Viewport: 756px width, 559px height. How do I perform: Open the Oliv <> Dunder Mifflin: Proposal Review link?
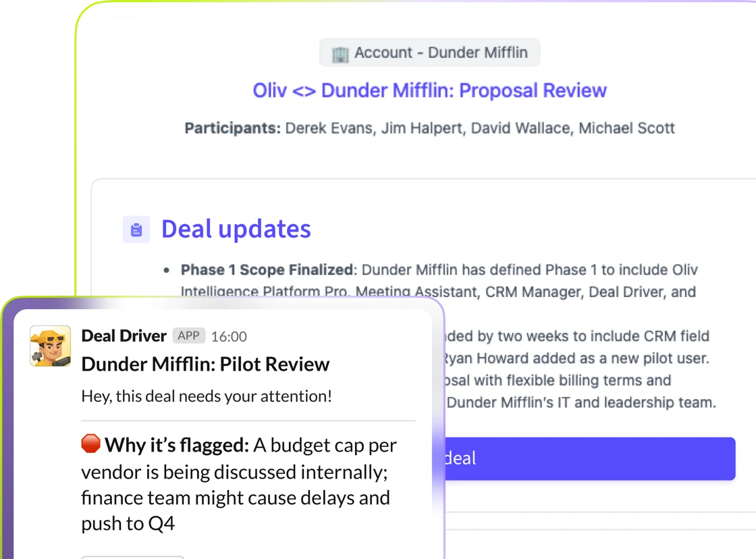(x=429, y=90)
